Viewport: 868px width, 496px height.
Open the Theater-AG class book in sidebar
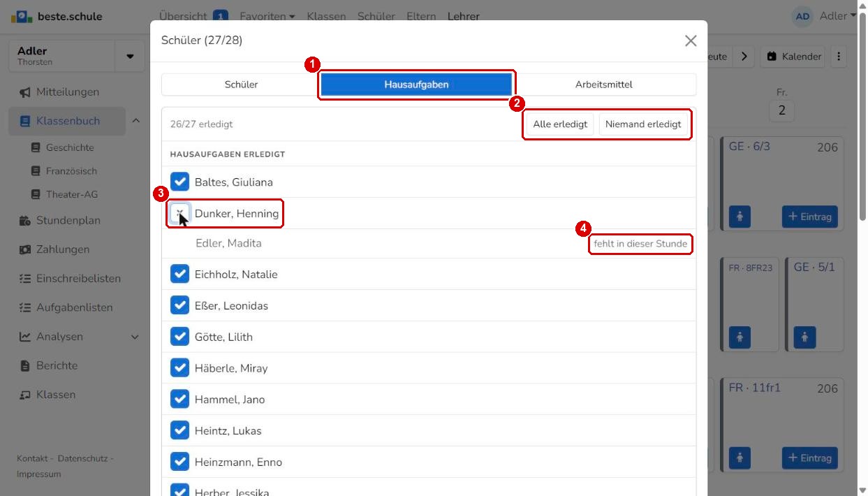[72, 194]
